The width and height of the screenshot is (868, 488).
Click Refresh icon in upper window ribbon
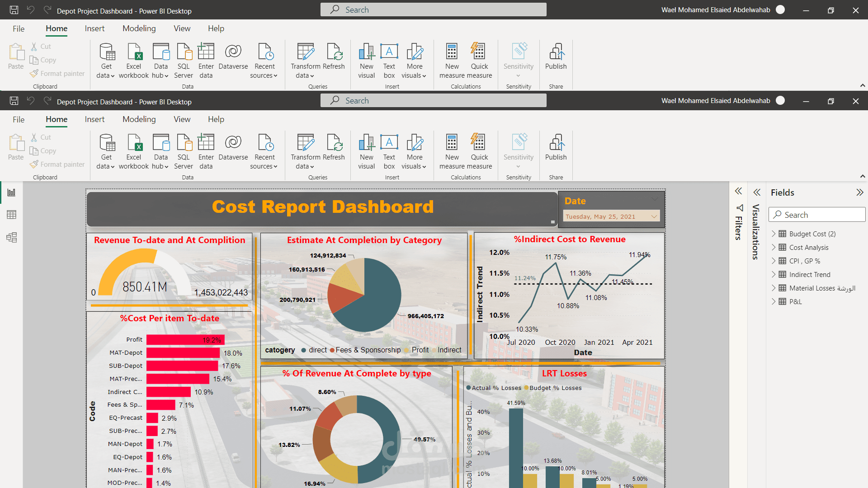point(335,52)
